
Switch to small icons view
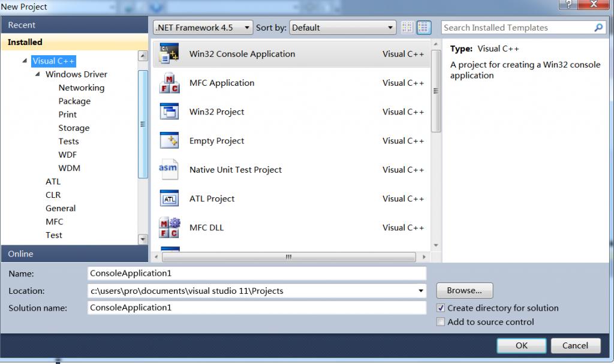point(407,28)
